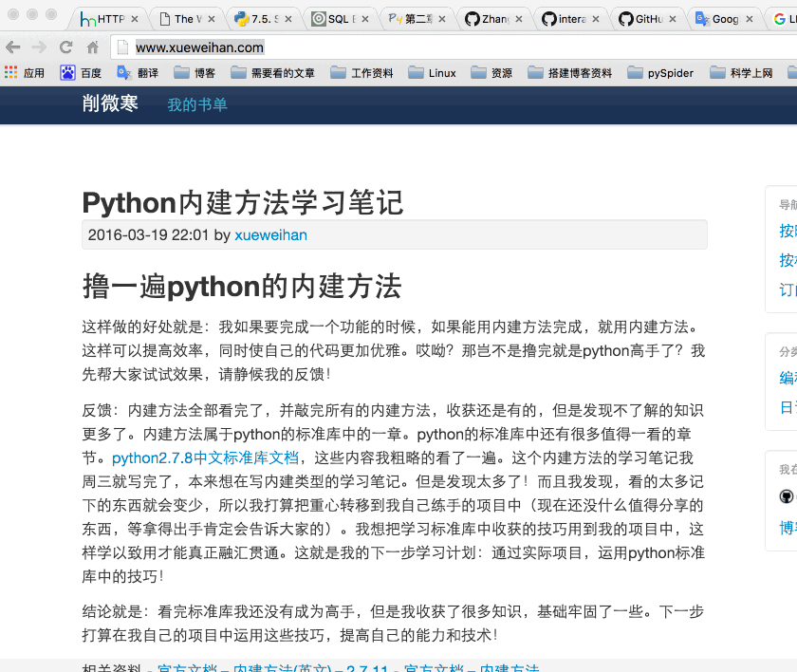Click the 2016-03-19 22:01 post date
This screenshot has width=797, height=672.
tap(148, 234)
